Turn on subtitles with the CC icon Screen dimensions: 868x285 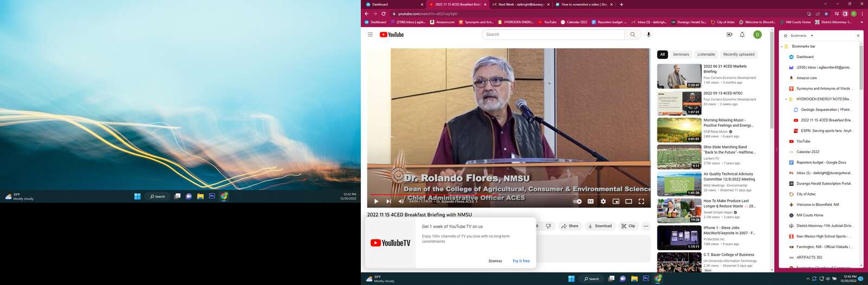(x=590, y=201)
